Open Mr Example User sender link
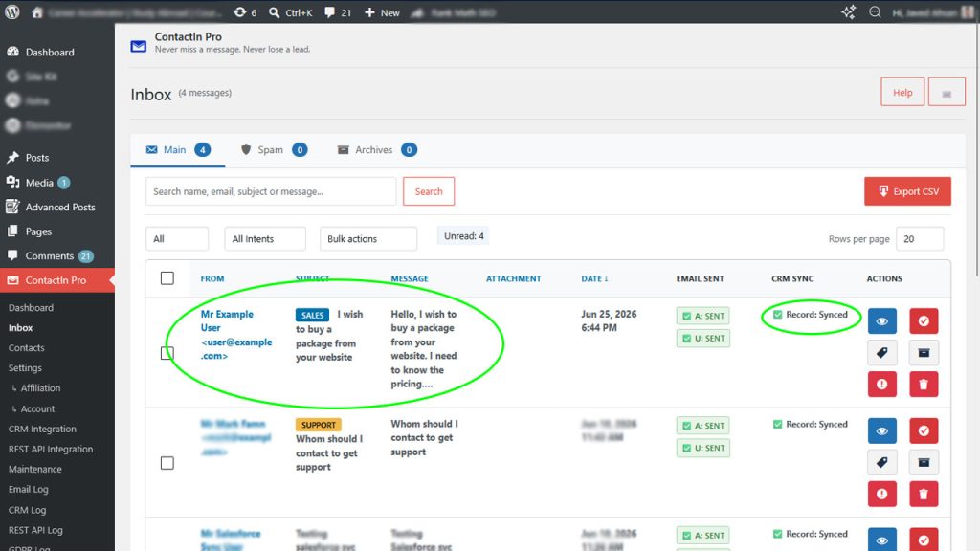980x551 pixels. click(235, 335)
